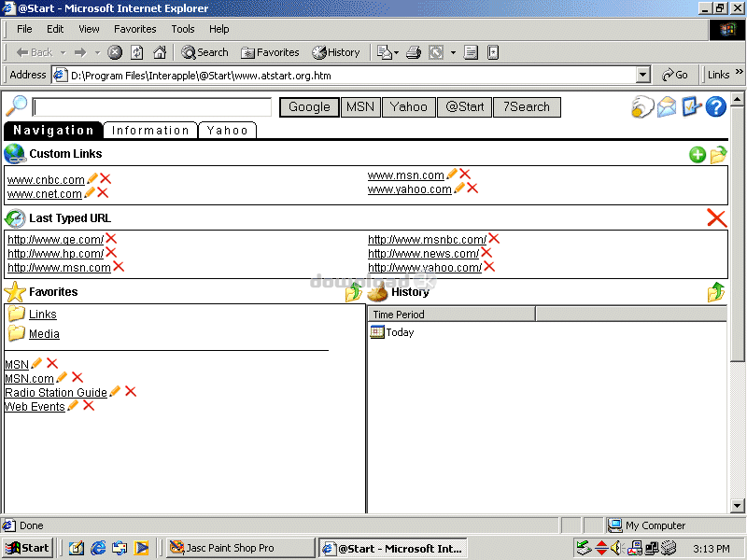Open the www.cnet.com custom link
Viewport: 747px width, 560px height.
(x=44, y=194)
